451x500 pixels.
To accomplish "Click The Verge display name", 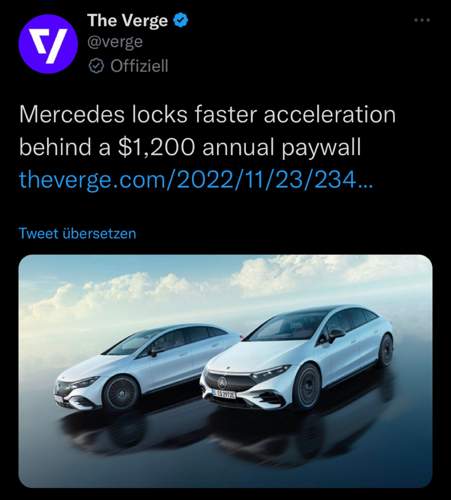I will (x=127, y=21).
